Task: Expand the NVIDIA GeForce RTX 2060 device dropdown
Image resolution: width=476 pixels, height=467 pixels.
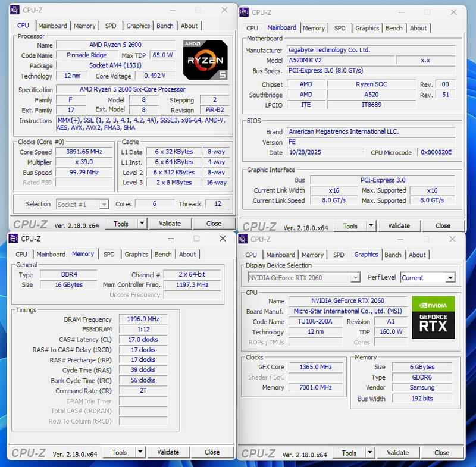Action: [x=355, y=277]
